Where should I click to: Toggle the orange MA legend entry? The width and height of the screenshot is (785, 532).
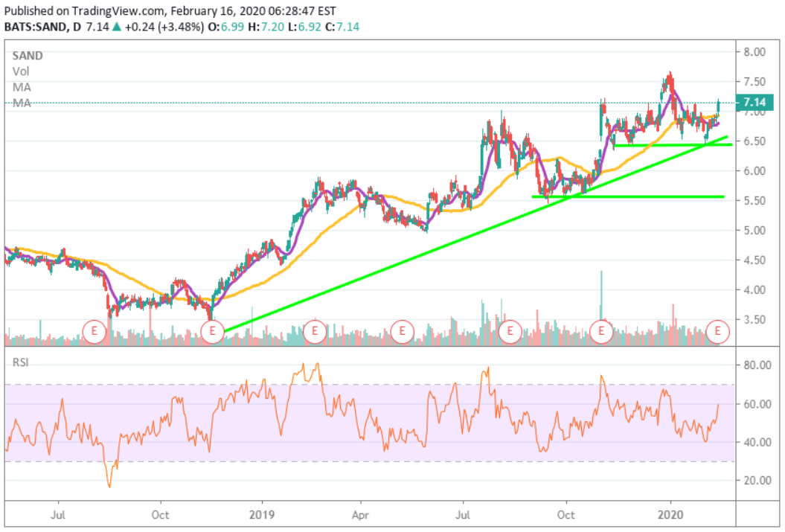(x=22, y=87)
